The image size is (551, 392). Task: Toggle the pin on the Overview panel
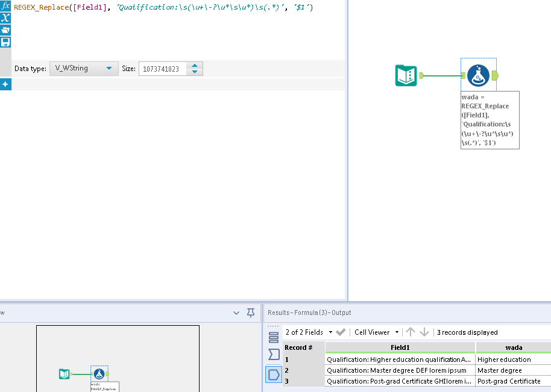(x=250, y=313)
